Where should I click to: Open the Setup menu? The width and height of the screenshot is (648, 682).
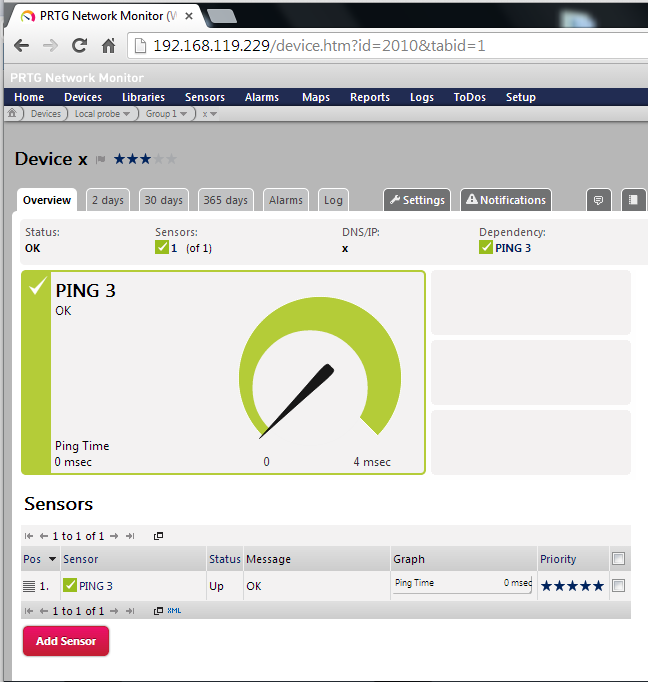pyautogui.click(x=521, y=97)
